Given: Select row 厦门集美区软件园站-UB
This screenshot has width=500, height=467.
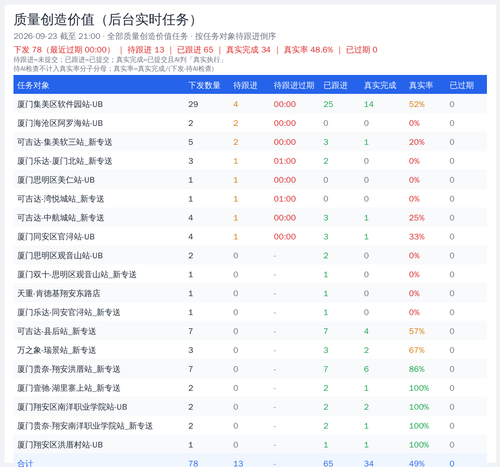Looking at the screenshot, I should pos(250,104).
